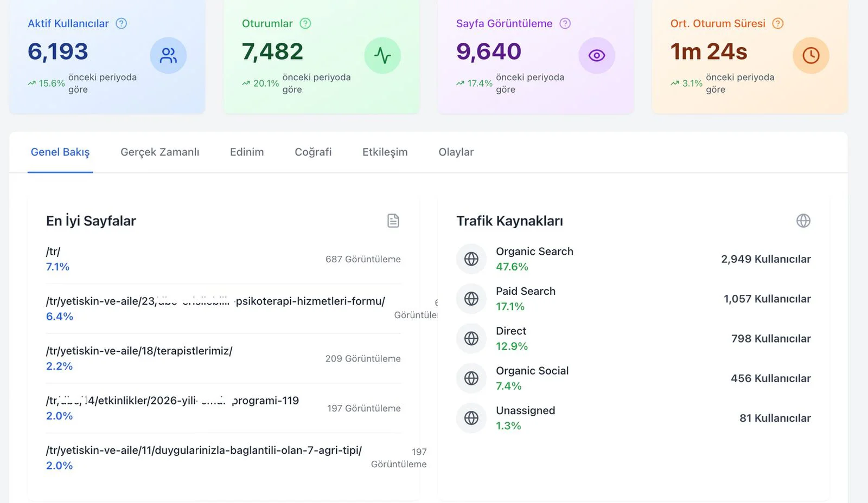Click the trend arrow beside 20.1%

click(x=246, y=83)
